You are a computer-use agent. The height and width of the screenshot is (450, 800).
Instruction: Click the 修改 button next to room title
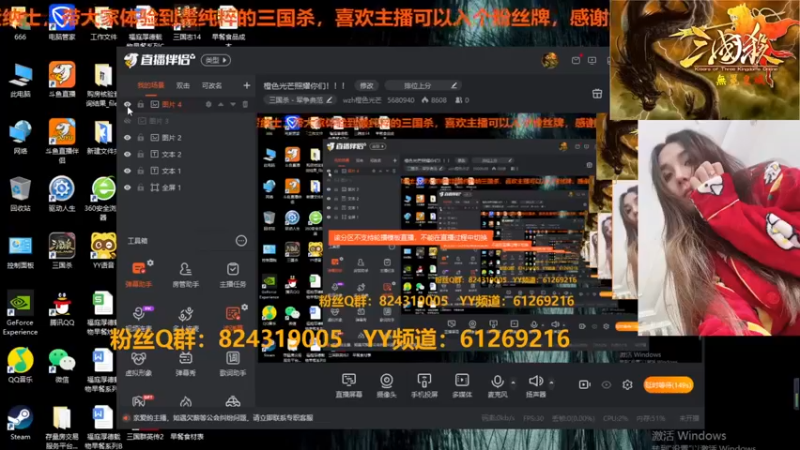(x=366, y=85)
